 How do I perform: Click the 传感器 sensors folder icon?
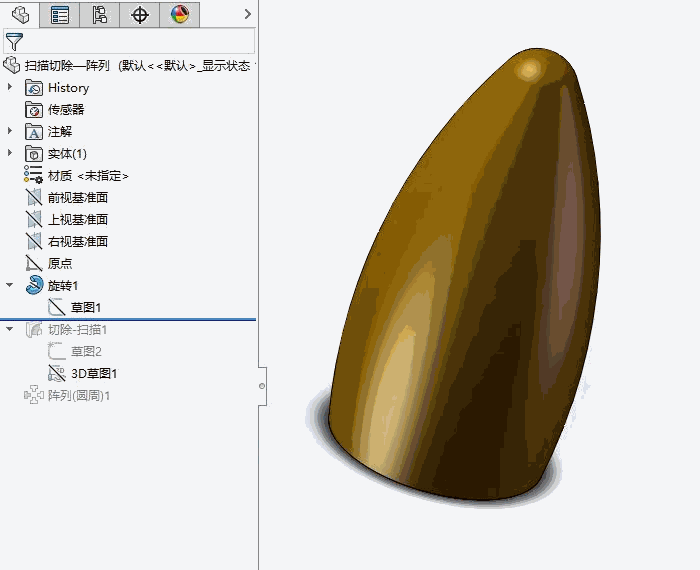pos(34,109)
